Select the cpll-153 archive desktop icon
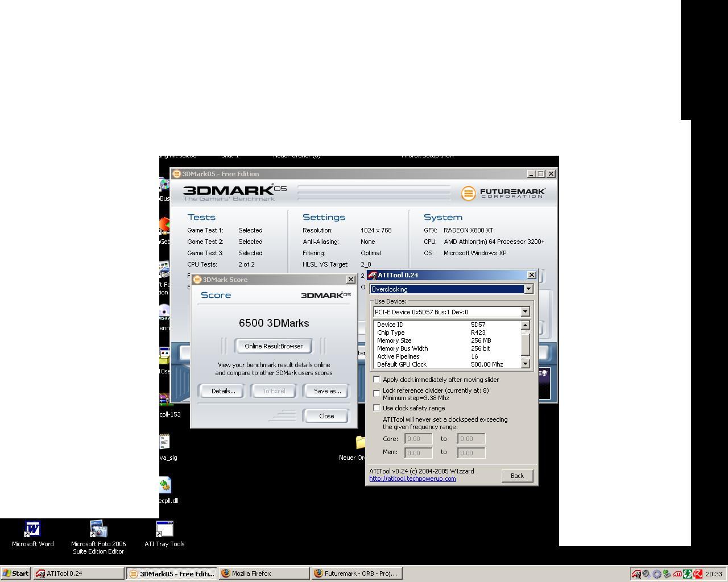 [x=165, y=399]
